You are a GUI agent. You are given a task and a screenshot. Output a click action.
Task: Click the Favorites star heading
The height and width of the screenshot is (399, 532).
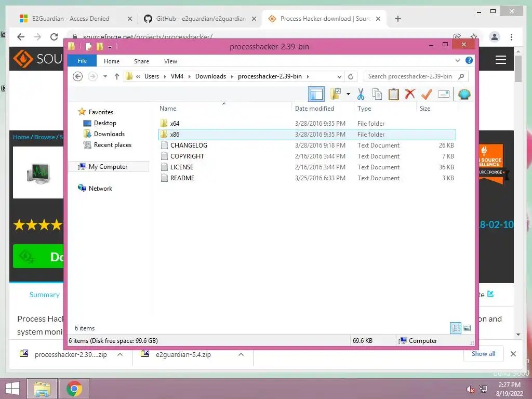101,112
